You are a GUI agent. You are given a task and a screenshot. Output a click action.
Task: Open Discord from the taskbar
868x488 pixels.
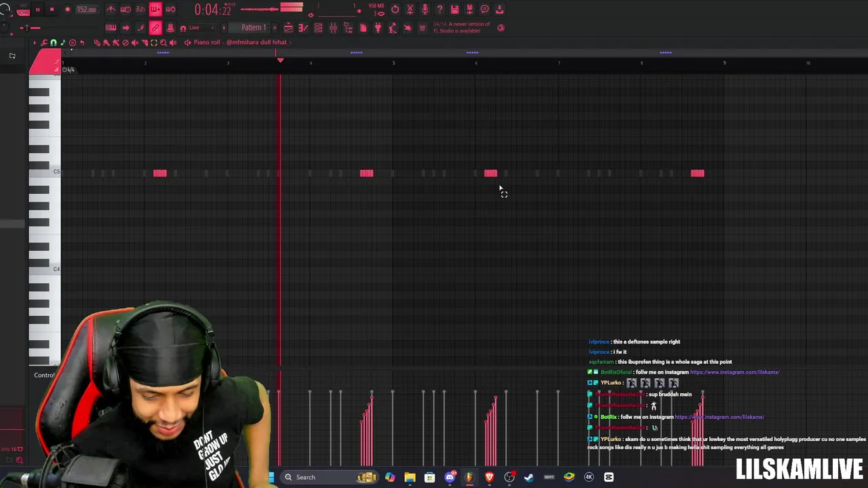[x=450, y=477]
